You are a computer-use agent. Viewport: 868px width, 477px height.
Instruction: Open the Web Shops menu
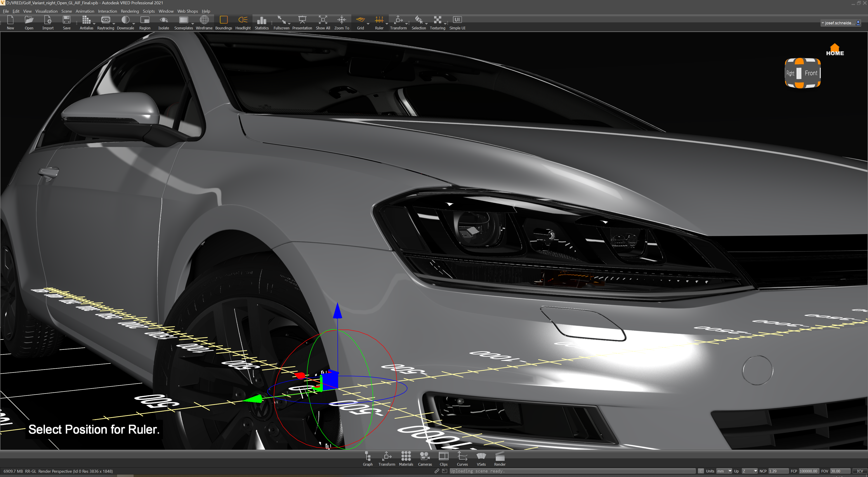coord(187,11)
